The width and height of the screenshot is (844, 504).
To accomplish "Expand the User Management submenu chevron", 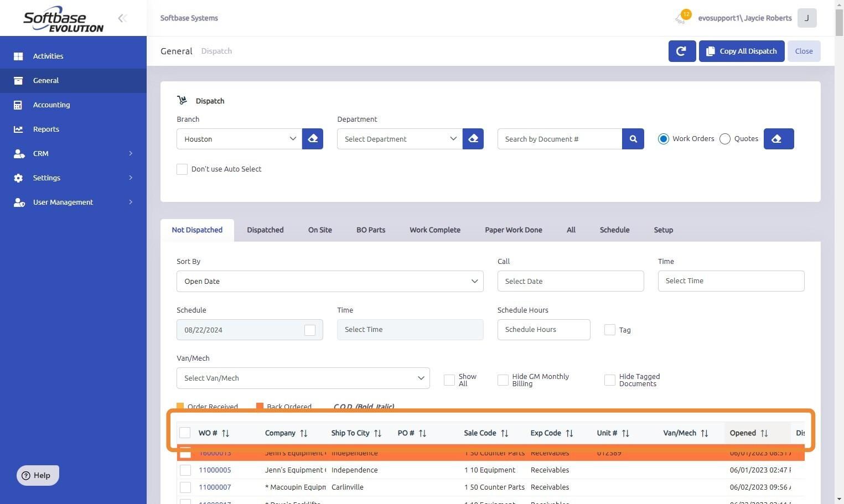I will coord(131,202).
